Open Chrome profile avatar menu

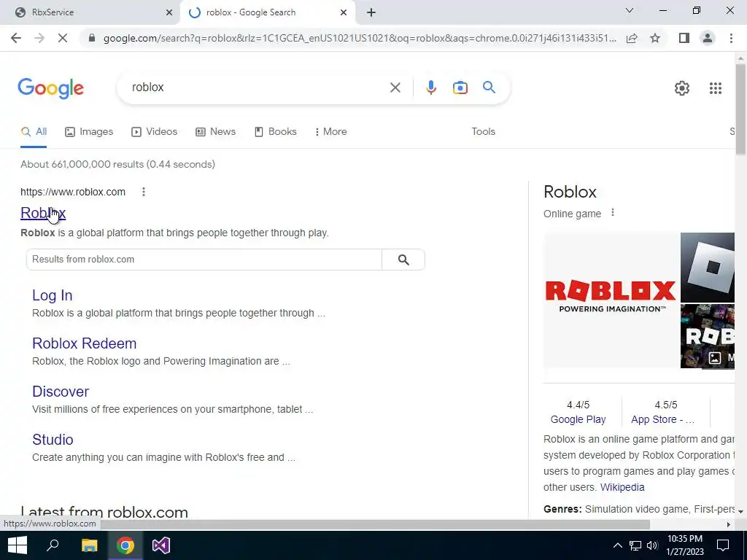click(x=708, y=38)
